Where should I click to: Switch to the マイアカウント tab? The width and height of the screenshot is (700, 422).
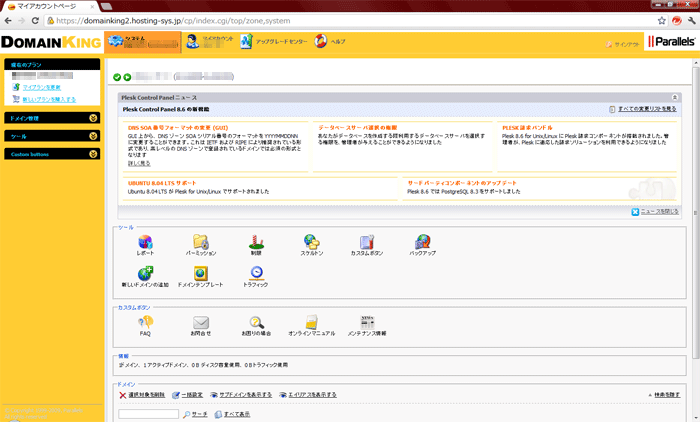(210, 42)
